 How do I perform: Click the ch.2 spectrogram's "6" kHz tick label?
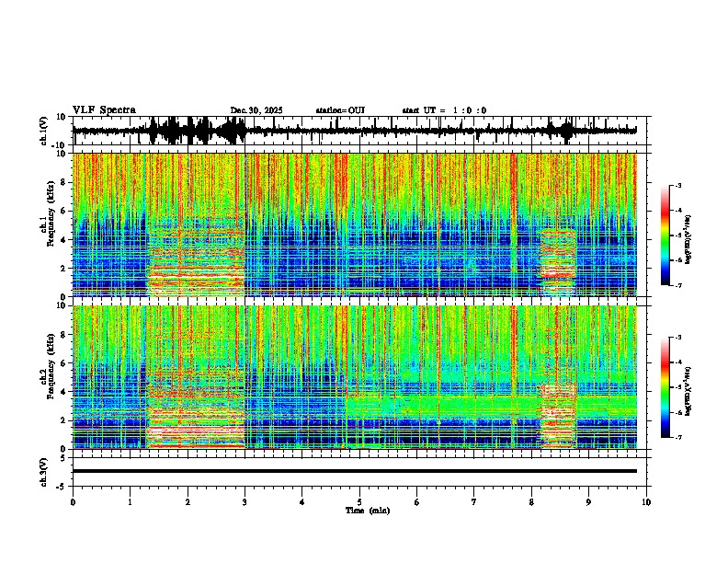click(64, 363)
